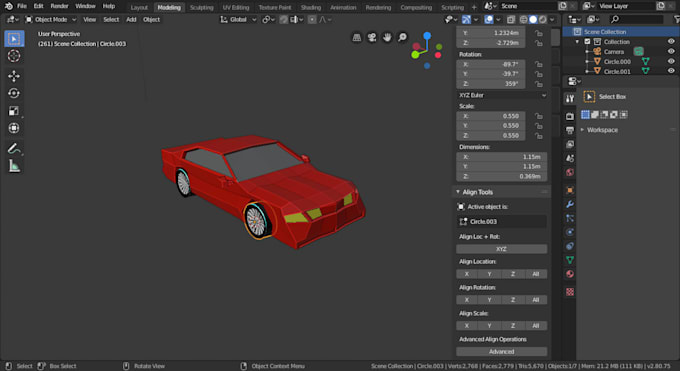Viewport: 680px width, 371px height.
Task: Open the shading options dropdown arrow
Action: (552, 20)
